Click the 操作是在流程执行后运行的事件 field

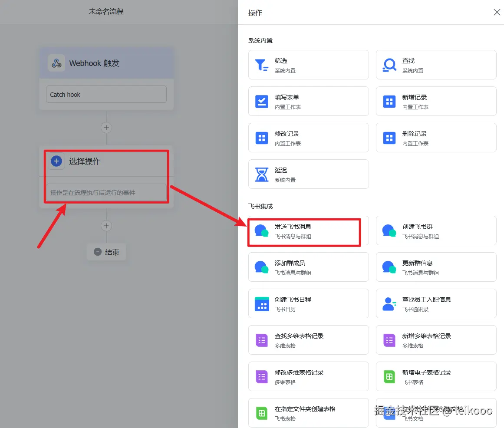tap(106, 192)
